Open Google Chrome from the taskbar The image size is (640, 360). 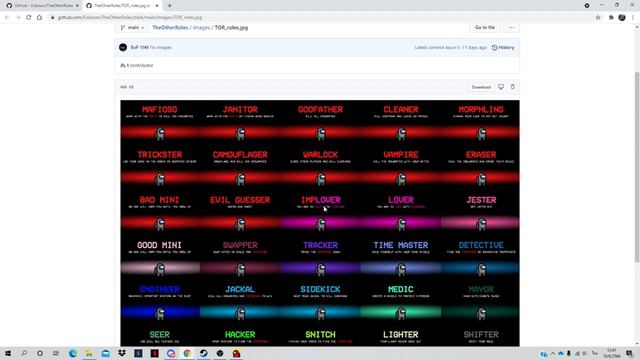[x=187, y=353]
